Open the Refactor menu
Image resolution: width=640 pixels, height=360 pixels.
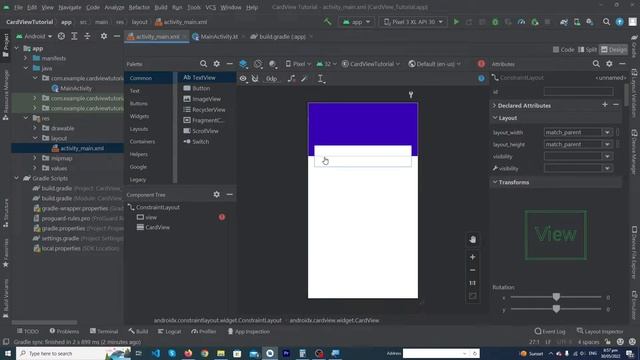(x=139, y=7)
